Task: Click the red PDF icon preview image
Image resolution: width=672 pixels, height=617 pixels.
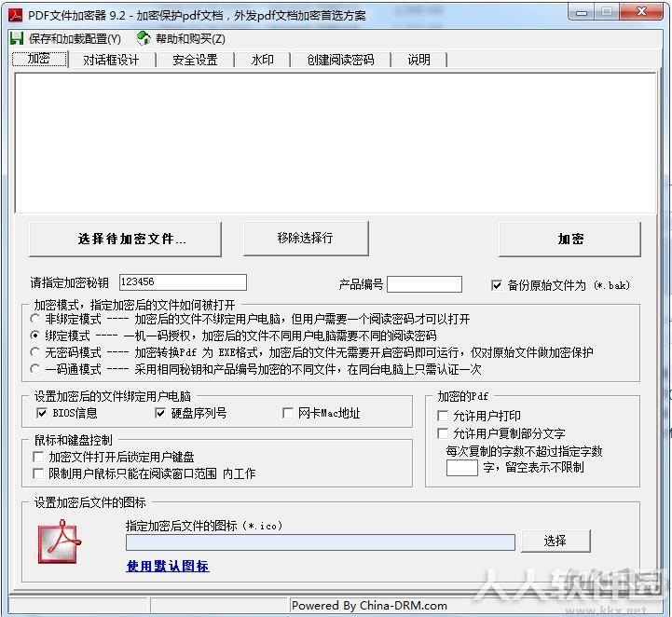Action: 59,542
